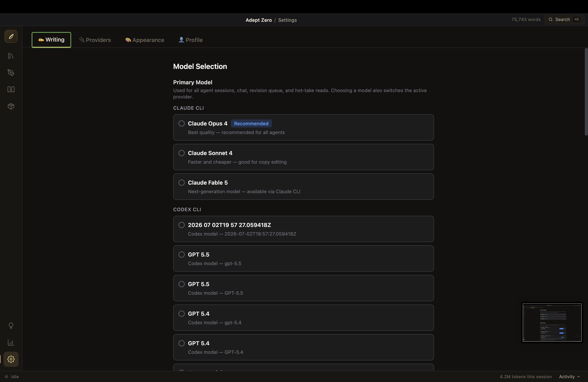Click the magnifier icon in Search box
Screen dimensions: 588x382
point(550,20)
